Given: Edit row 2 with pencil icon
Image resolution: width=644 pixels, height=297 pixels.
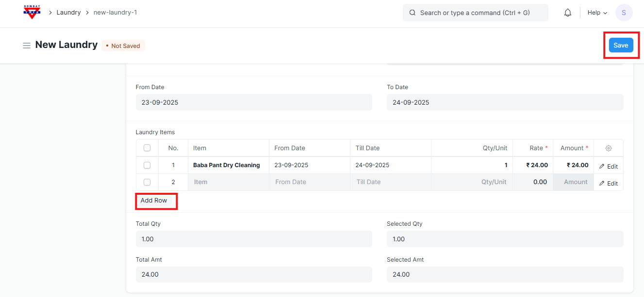Looking at the screenshot, I should pos(609,183).
